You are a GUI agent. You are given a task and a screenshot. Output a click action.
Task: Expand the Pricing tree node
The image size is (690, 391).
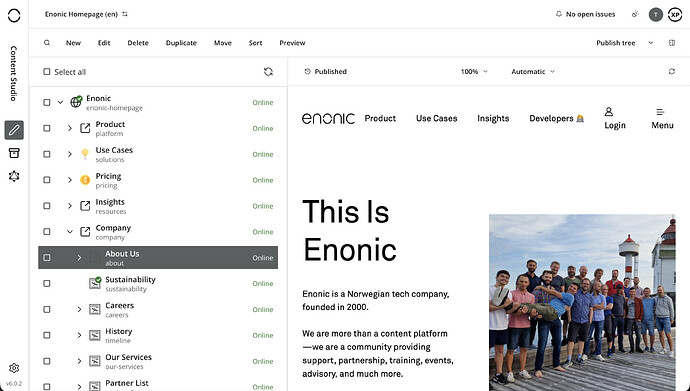70,179
